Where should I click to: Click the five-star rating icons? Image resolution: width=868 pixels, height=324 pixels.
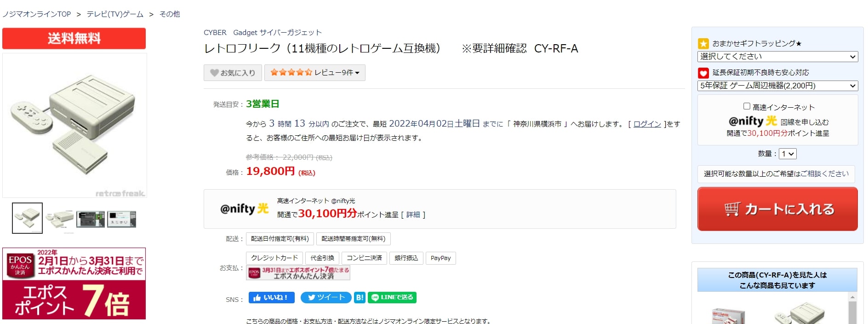[x=291, y=72]
